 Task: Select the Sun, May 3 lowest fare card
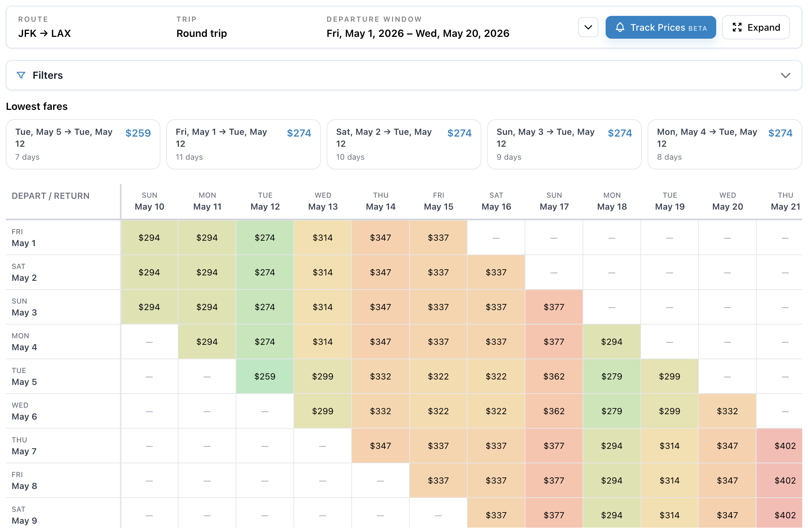click(564, 144)
